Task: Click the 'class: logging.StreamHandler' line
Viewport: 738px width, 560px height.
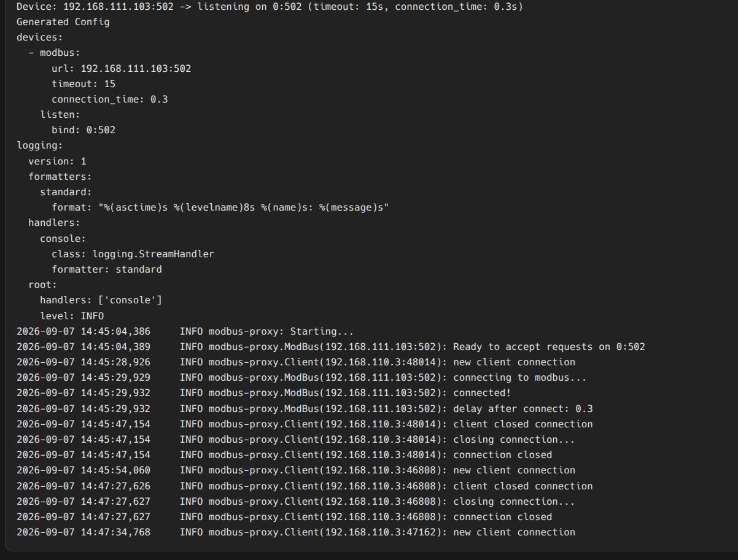Action: [x=133, y=254]
